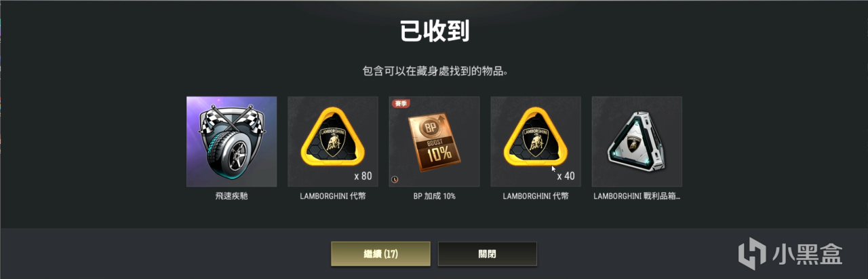Select the BP 加成 10% label
868x279 pixels.
click(x=434, y=196)
